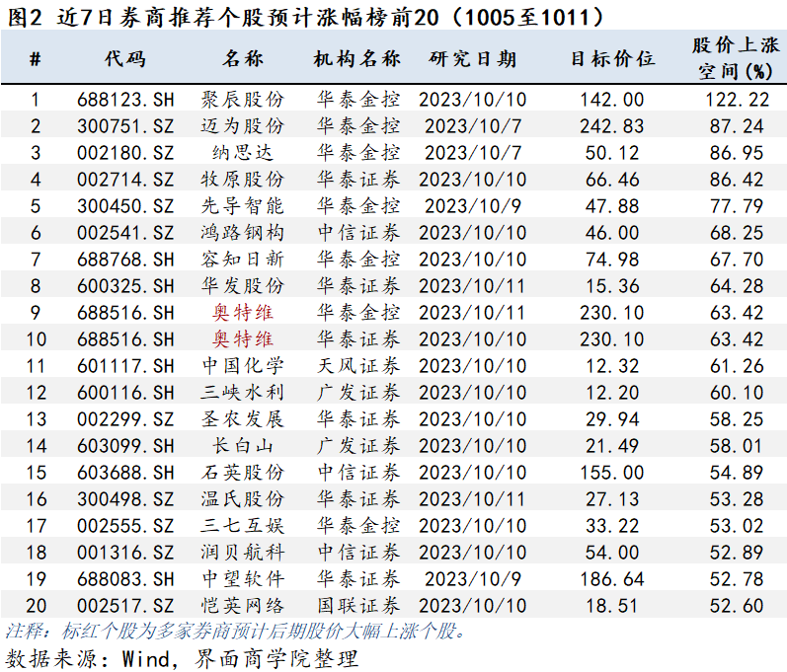The width and height of the screenshot is (787, 672).
Task: Select stock code 002180.SZ
Action: point(125,152)
